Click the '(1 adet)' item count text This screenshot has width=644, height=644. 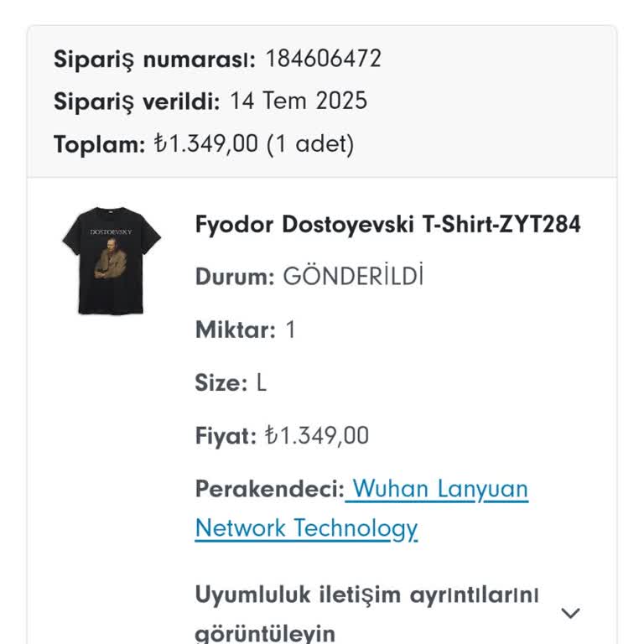[x=310, y=144]
